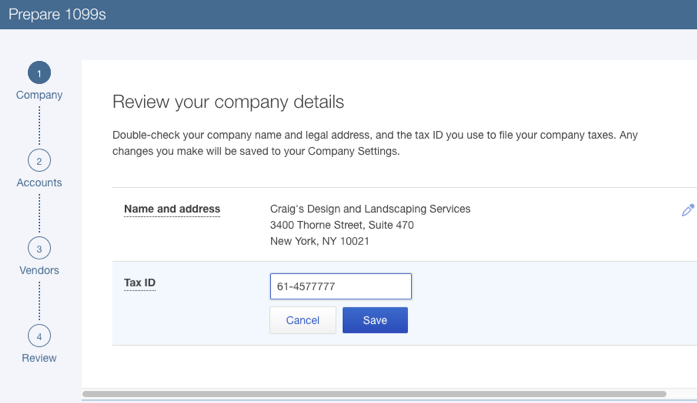Select the step 1 circle icon

coord(39,73)
